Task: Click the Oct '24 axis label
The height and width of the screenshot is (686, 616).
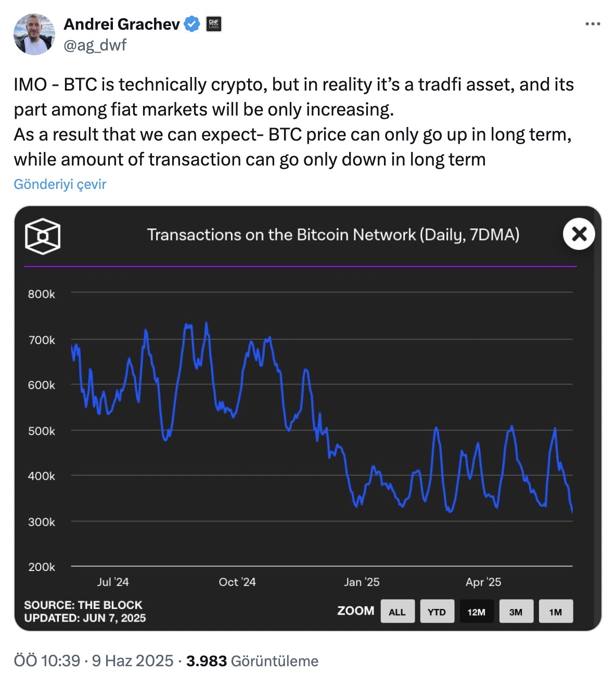Action: click(x=237, y=582)
